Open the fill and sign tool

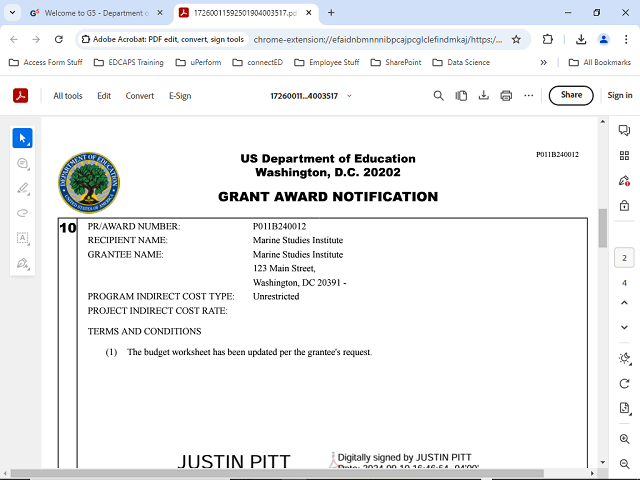coord(22,263)
